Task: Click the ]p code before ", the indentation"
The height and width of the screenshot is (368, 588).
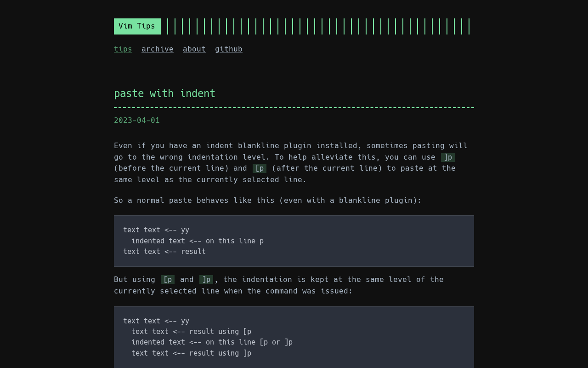Action: pyautogui.click(x=206, y=280)
